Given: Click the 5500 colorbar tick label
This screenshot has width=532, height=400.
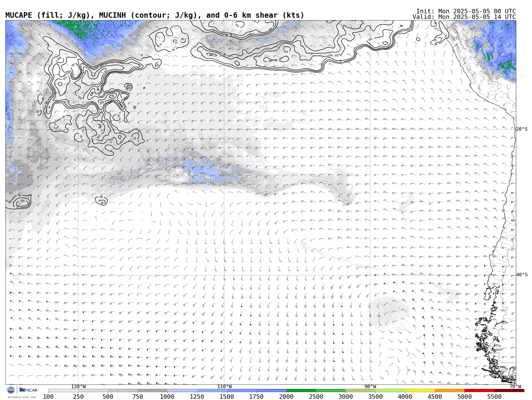Looking at the screenshot, I should pyautogui.click(x=494, y=397).
